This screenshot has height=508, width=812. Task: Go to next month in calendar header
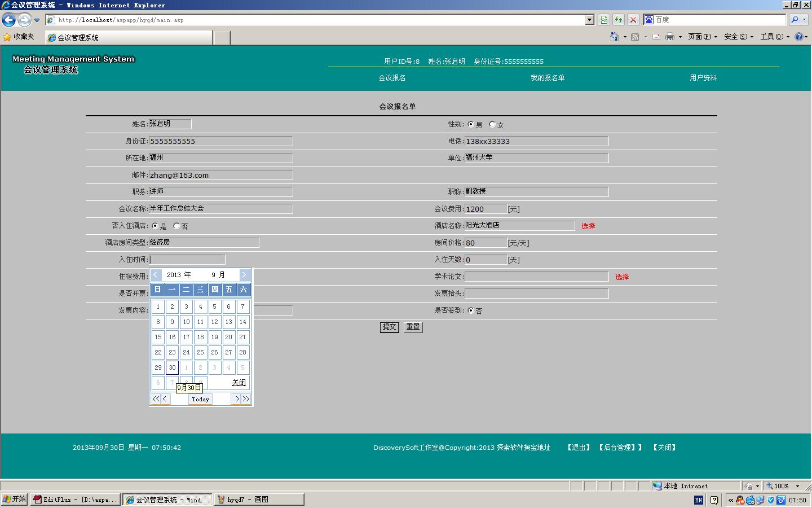pos(244,275)
